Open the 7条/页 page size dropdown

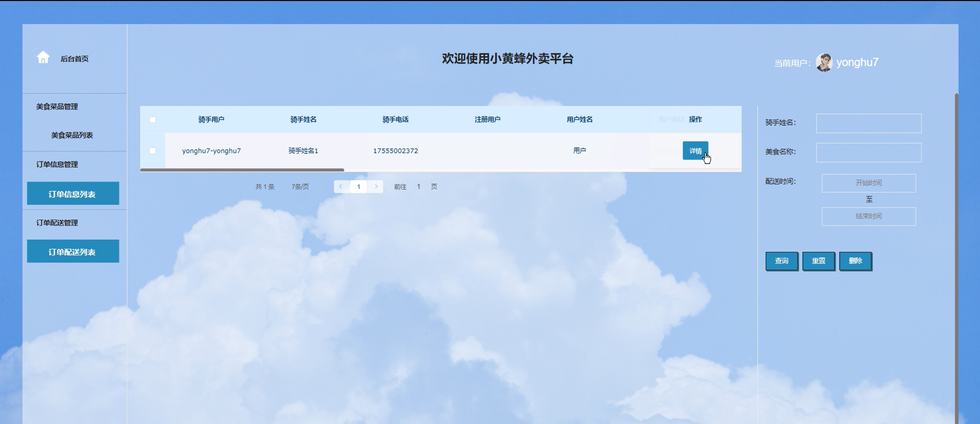[x=300, y=187]
